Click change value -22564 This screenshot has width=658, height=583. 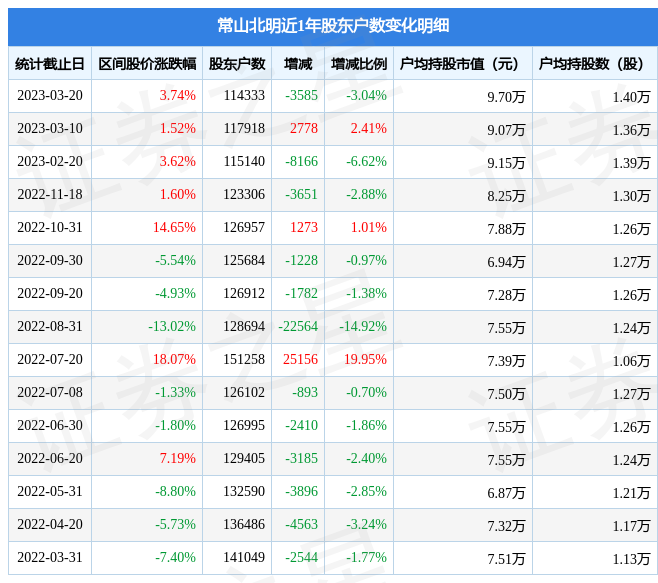298,327
